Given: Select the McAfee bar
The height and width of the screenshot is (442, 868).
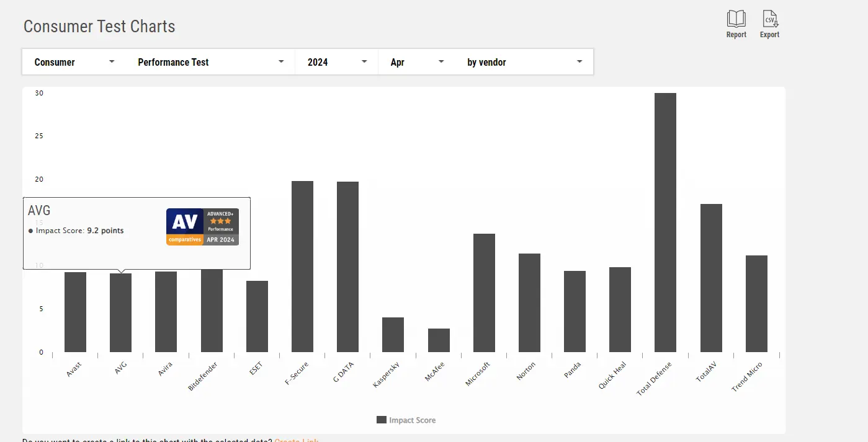Looking at the screenshot, I should 439,340.
